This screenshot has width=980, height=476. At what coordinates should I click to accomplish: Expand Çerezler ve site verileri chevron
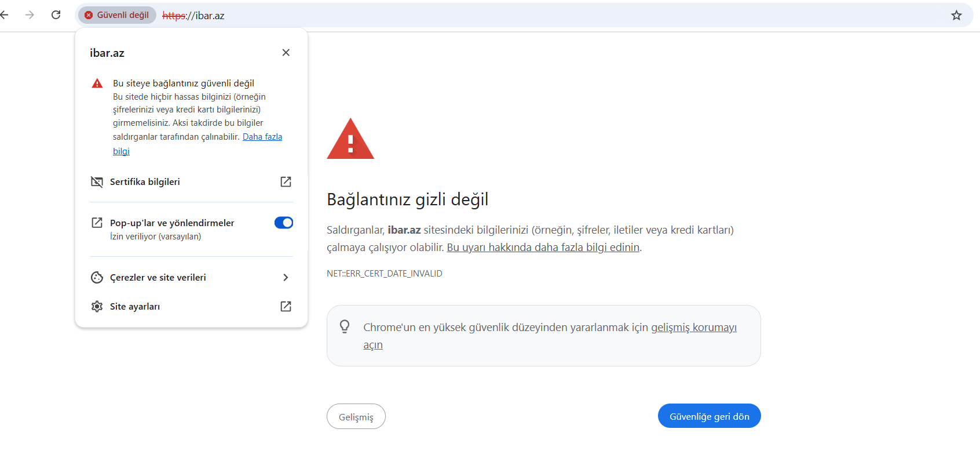286,278
